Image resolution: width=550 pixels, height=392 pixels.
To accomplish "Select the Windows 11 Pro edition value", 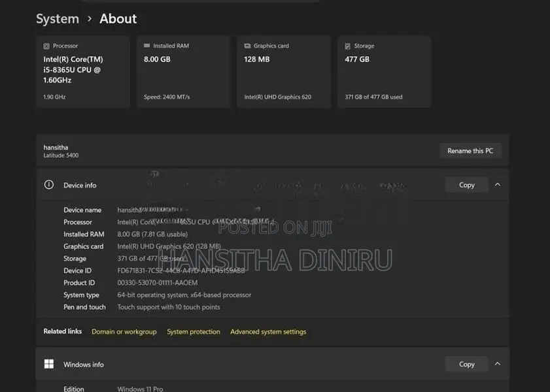I will tap(141, 389).
